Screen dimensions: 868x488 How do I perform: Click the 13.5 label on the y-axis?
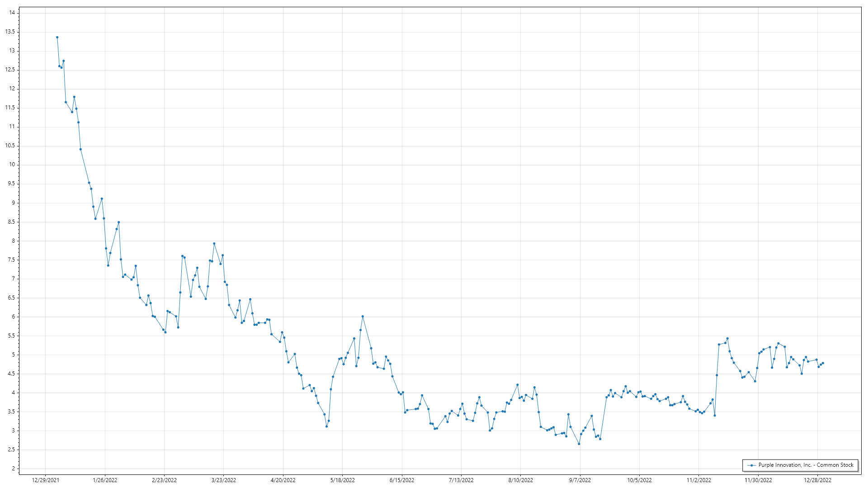pyautogui.click(x=10, y=32)
